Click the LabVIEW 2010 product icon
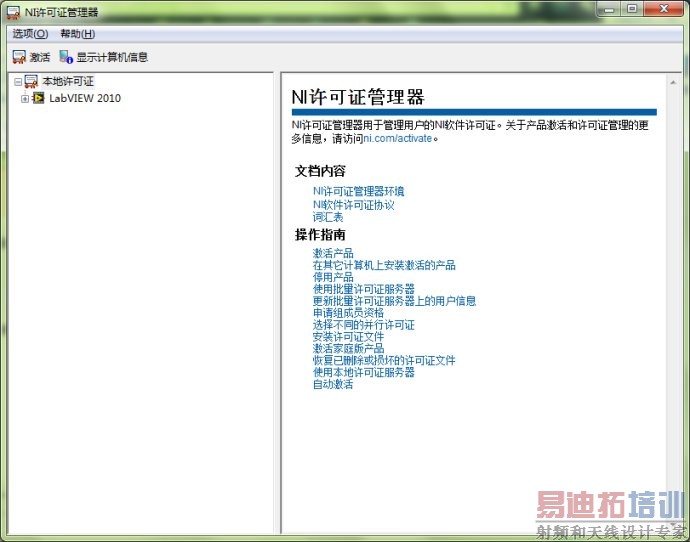The image size is (690, 542). 39,98
